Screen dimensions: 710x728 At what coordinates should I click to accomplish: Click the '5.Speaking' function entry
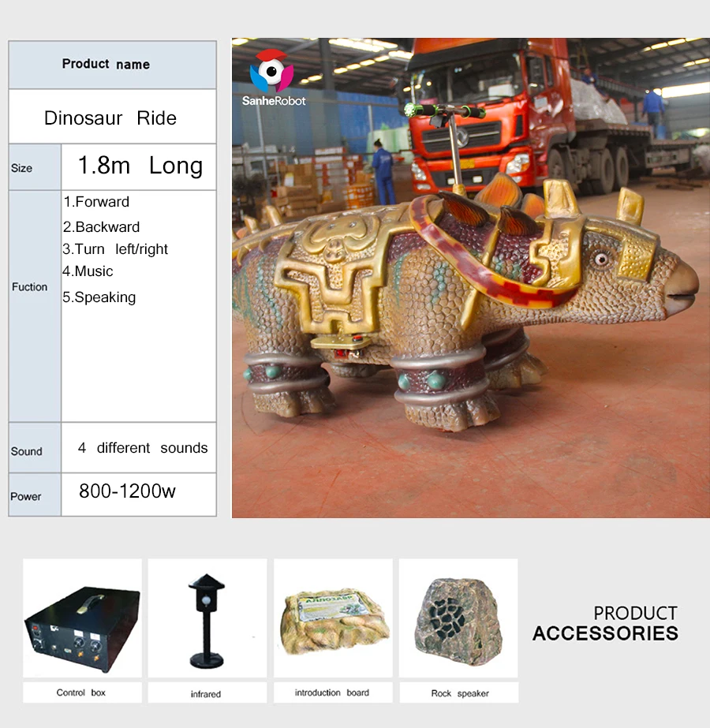[x=99, y=297]
